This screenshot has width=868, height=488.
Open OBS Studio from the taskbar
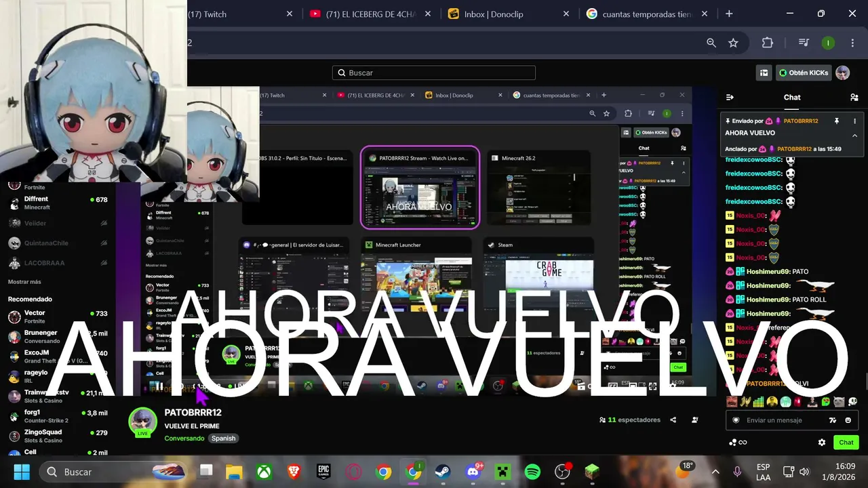click(x=562, y=472)
